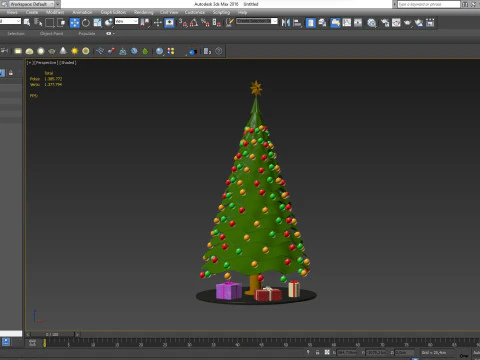The height and width of the screenshot is (360, 480).
Task: Open the Help menu
Action: [242, 12]
